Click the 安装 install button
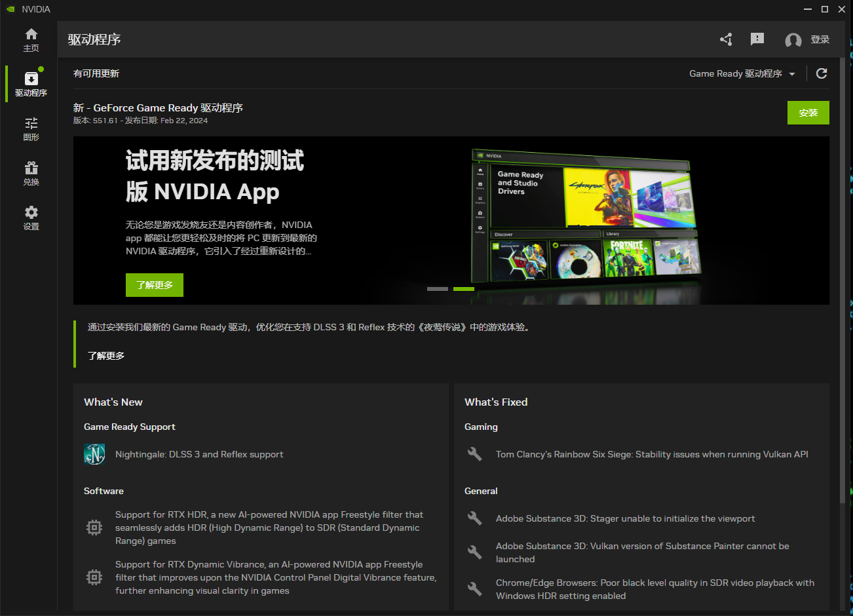 pos(808,113)
